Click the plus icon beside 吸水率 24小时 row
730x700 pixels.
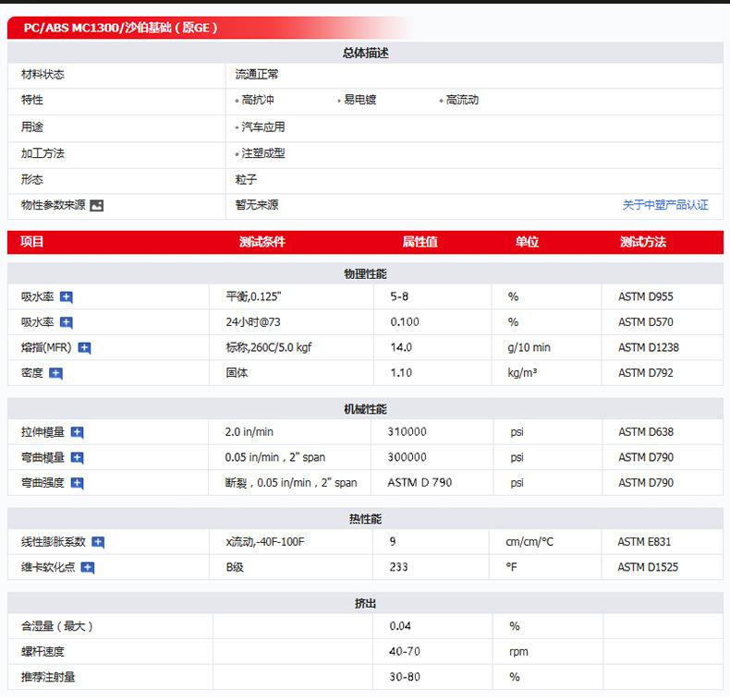click(x=67, y=322)
